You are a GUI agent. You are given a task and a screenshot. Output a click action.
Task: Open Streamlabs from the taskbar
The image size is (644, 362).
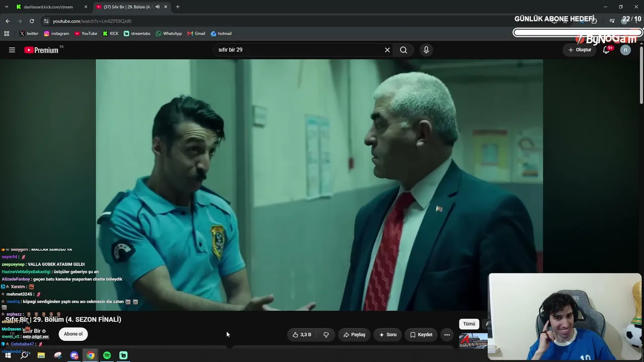[124, 355]
